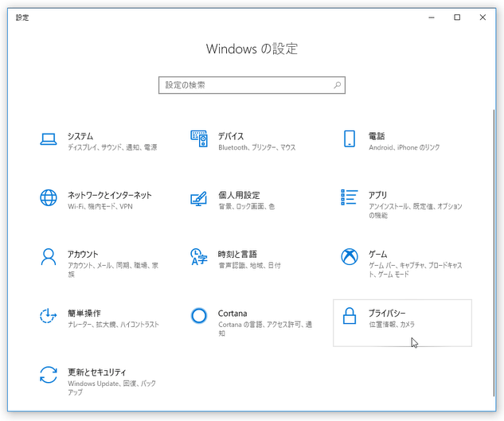504x421 pixels.
Task: Open the Cortana category title
Action: coord(232,314)
